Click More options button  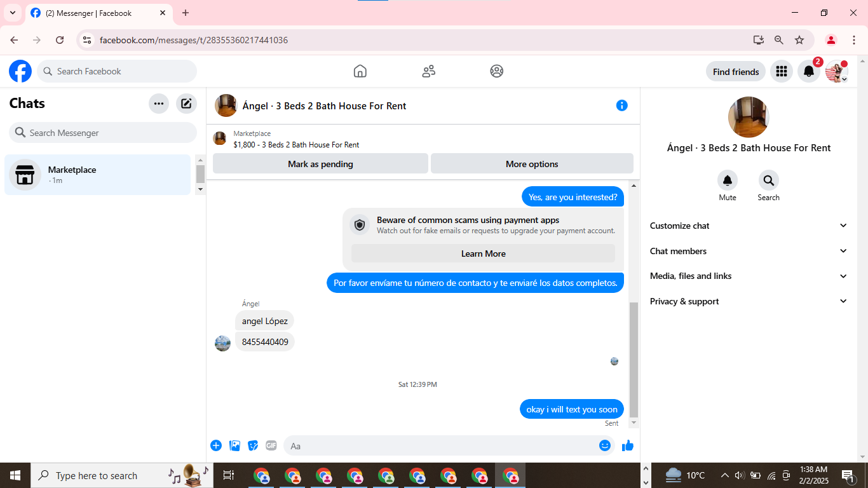(532, 164)
